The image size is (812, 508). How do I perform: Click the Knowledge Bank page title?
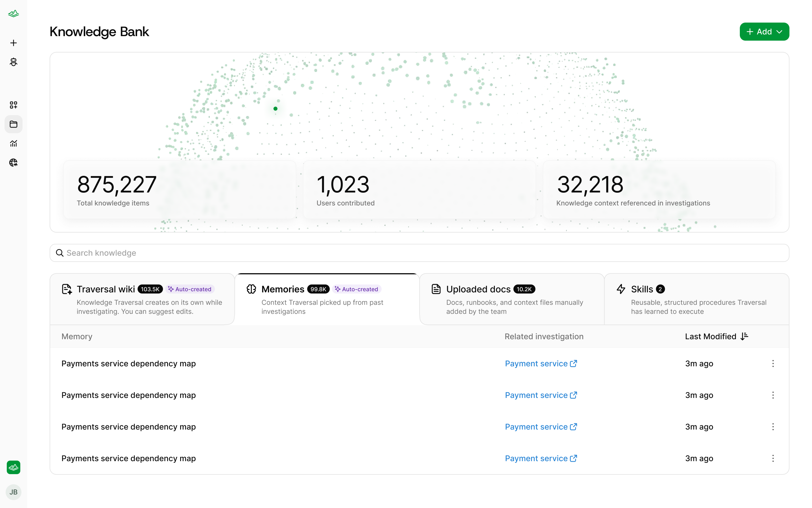(x=99, y=32)
